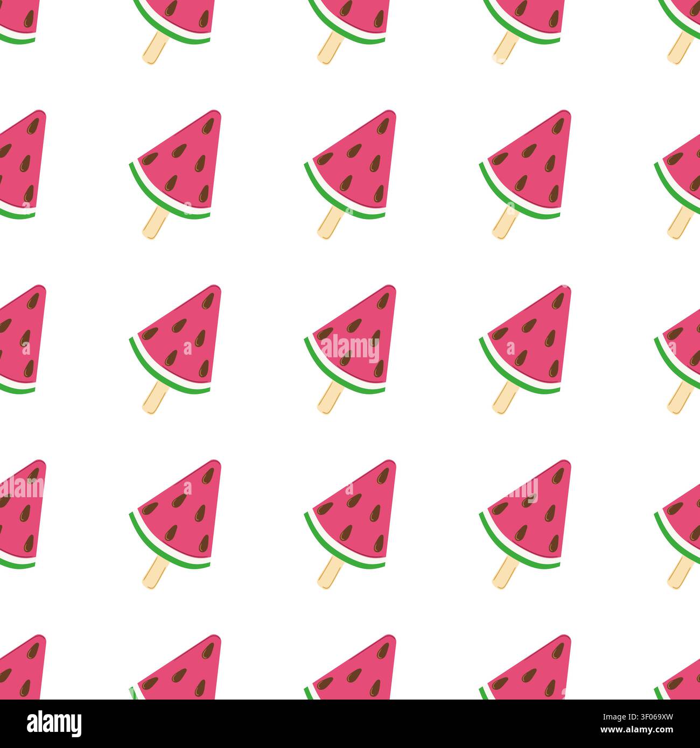Click middle full popsicle in fourth row
The height and width of the screenshot is (748, 700).
(x=351, y=524)
